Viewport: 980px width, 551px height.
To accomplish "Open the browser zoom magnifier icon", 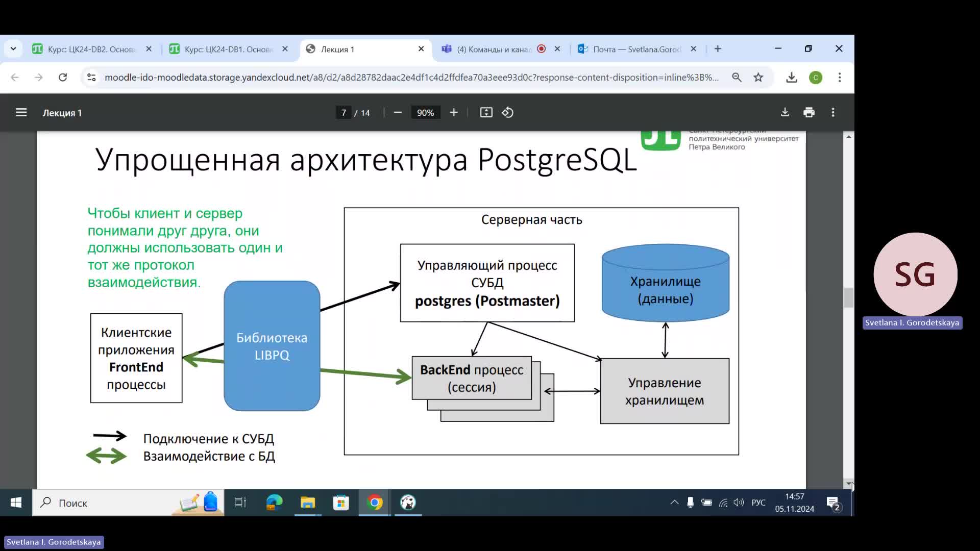I will [737, 78].
